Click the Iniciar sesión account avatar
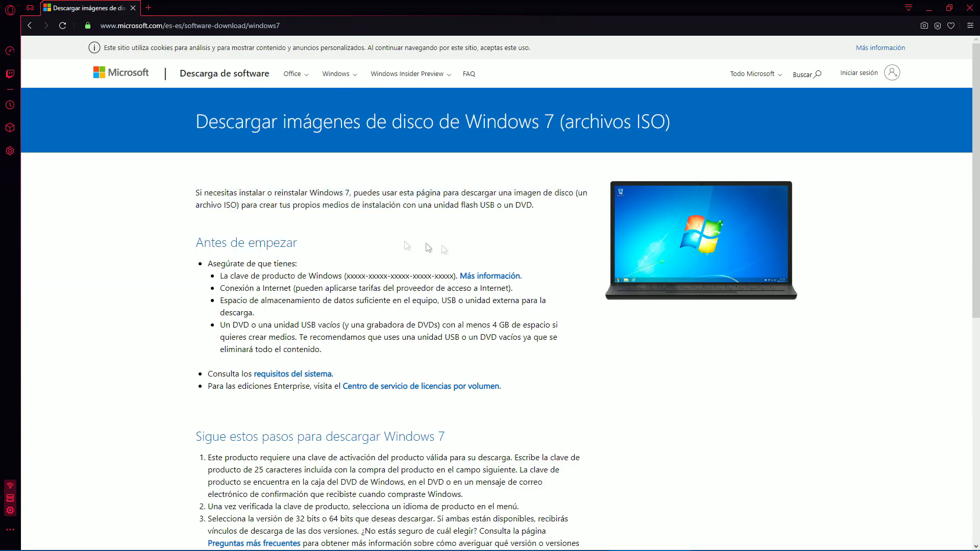 pos(892,72)
